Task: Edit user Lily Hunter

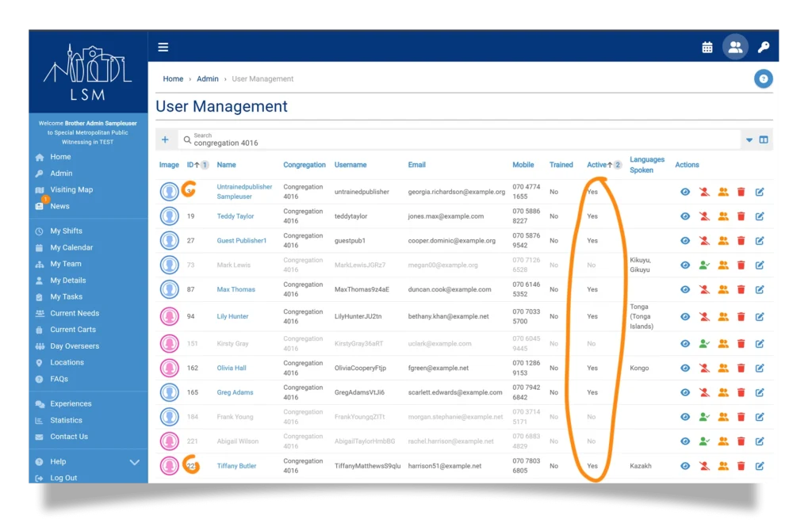Action: (x=759, y=317)
